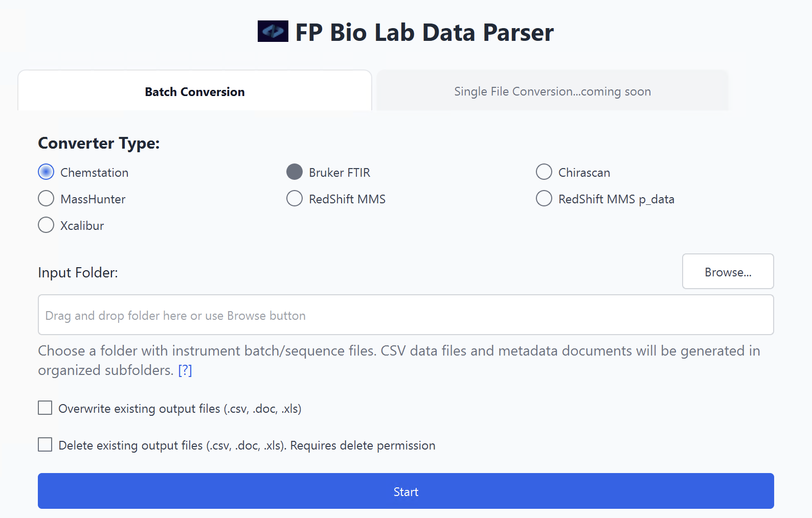Click the Input Folder path field

coord(405,315)
